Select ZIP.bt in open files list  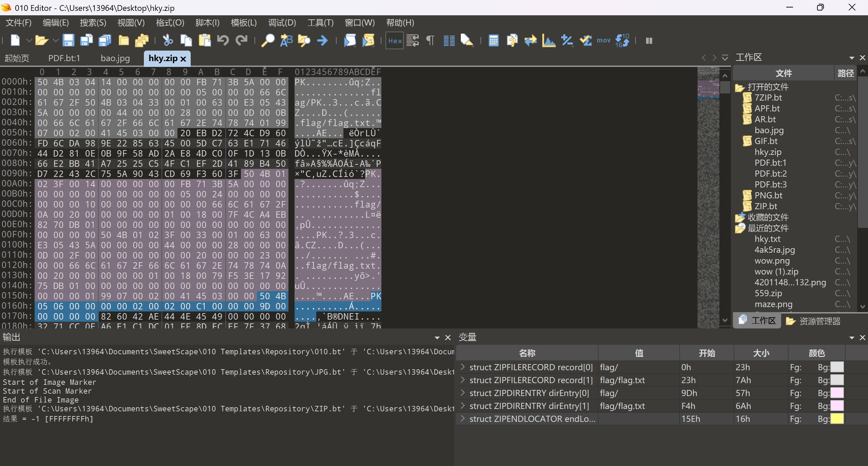[766, 206]
